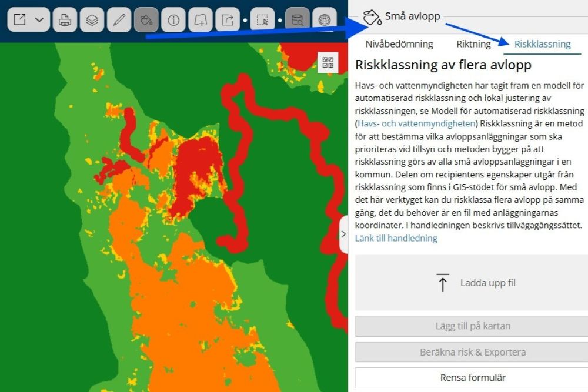The width and height of the screenshot is (588, 392).
Task: Activate the Små avlopp paint bucket tool
Action: 145,19
